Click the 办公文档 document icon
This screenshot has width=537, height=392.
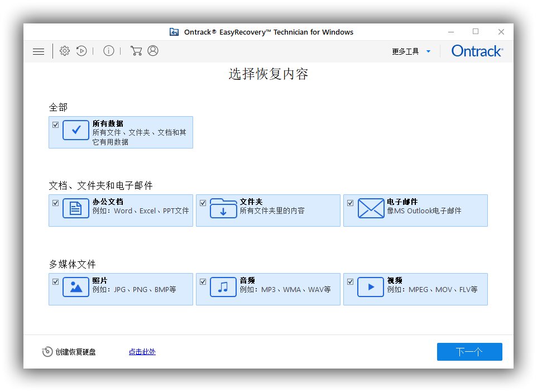pyautogui.click(x=76, y=208)
